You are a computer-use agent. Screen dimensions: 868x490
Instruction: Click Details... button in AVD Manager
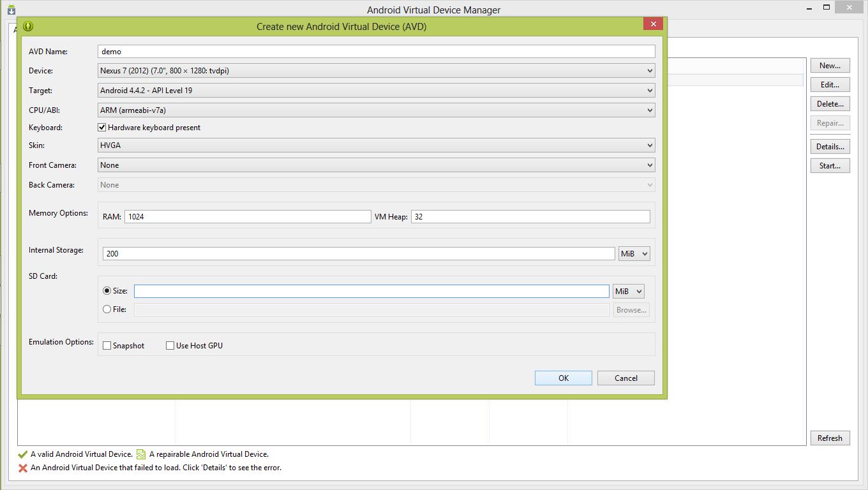coord(830,147)
